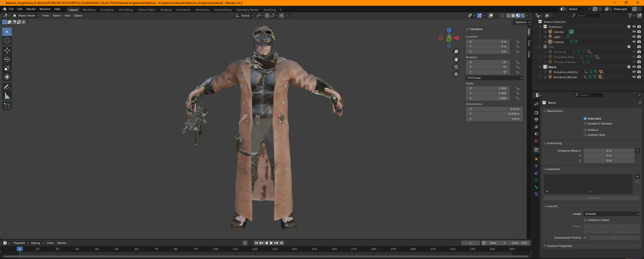Collapse the Transform panel
This screenshot has width=644, height=259.
475,29
